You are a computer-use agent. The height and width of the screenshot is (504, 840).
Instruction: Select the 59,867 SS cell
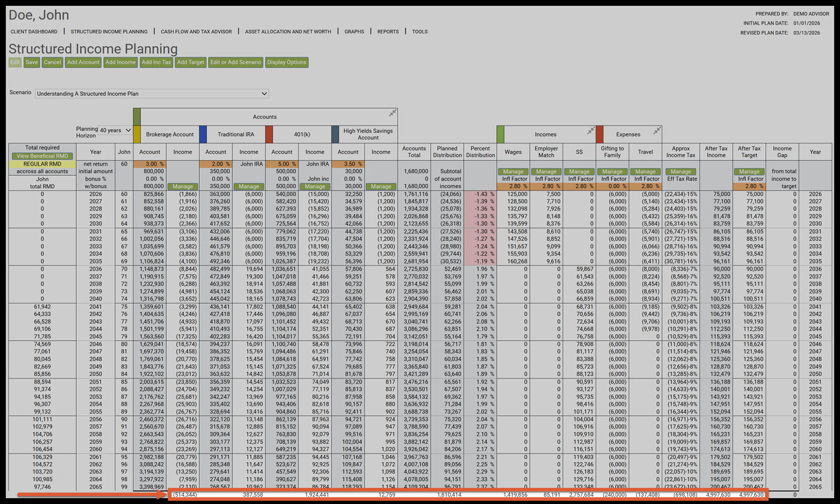(580, 269)
